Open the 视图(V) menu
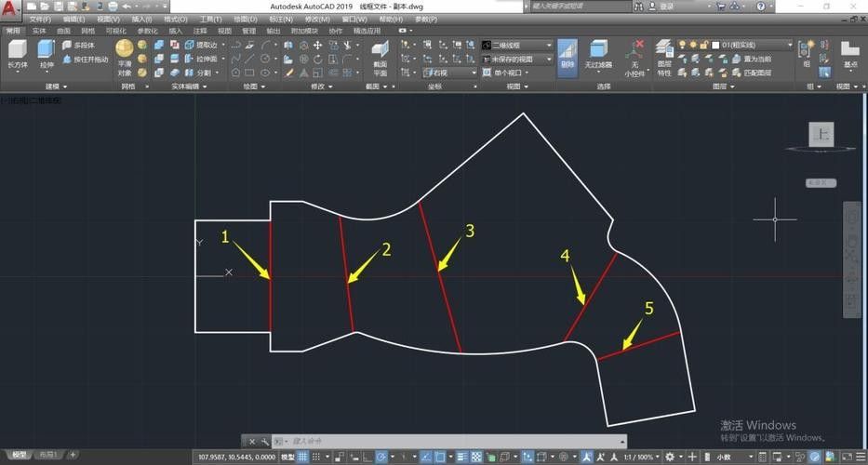The image size is (868, 465). click(x=108, y=19)
